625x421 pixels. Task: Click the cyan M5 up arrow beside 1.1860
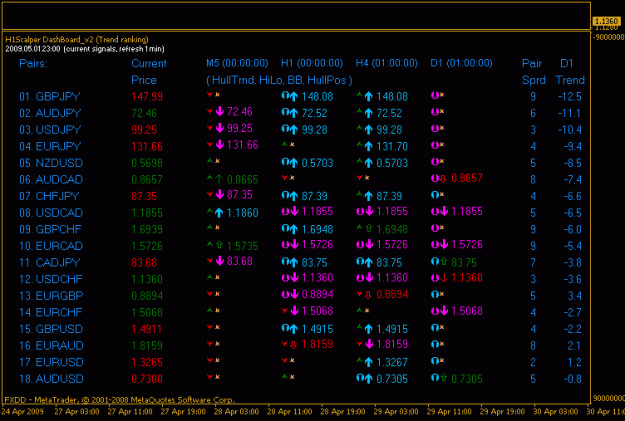click(219, 213)
